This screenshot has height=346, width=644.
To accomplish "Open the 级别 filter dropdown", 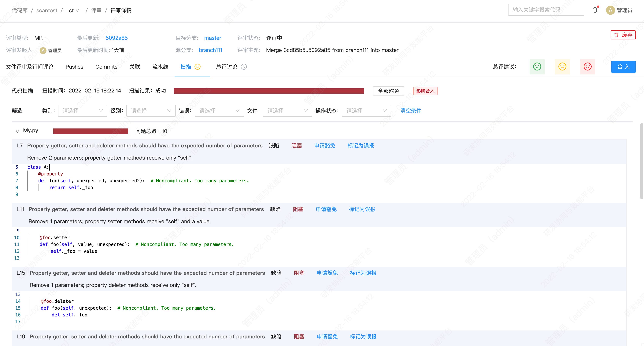I will 151,111.
